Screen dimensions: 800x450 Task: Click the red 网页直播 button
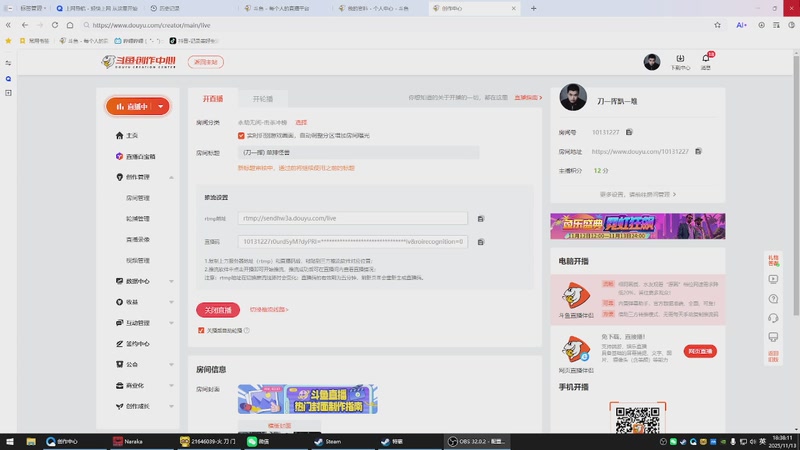coord(700,351)
